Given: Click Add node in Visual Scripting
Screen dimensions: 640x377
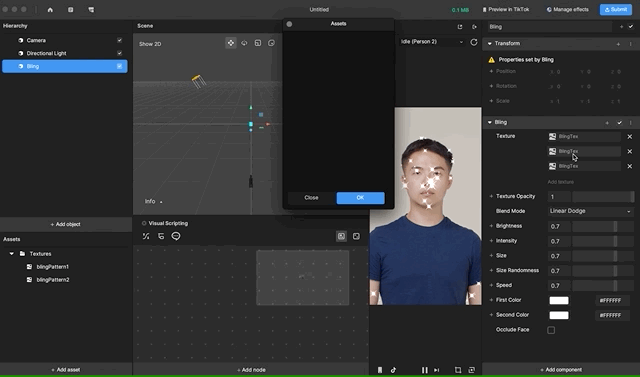Looking at the screenshot, I should tap(251, 370).
